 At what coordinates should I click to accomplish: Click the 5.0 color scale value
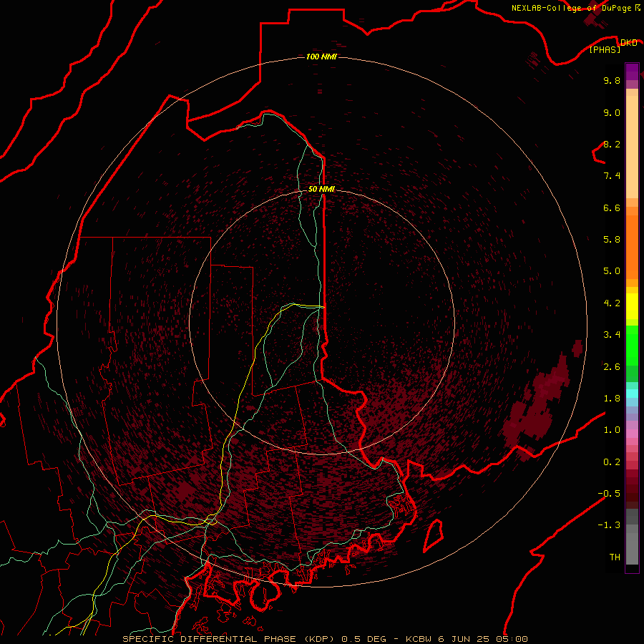tap(612, 271)
